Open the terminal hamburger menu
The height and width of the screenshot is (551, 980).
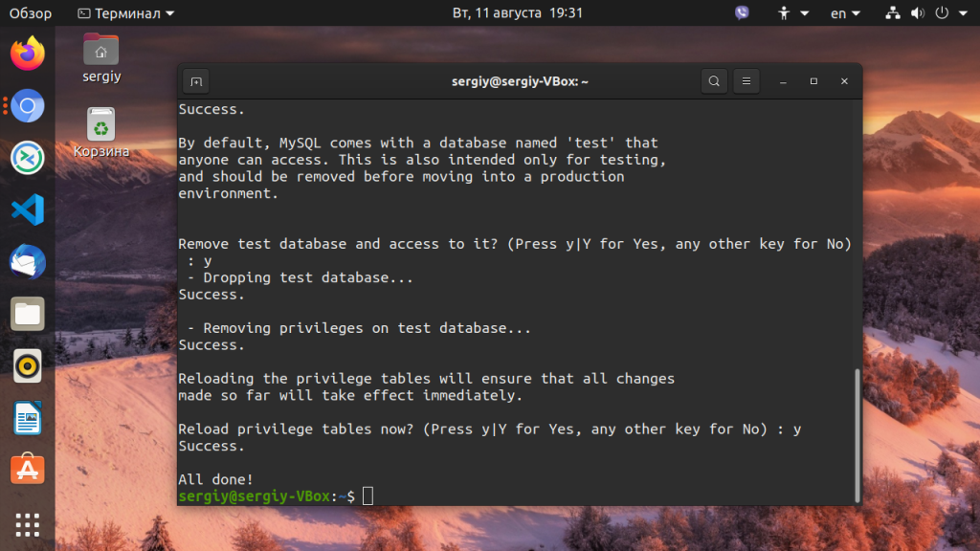pyautogui.click(x=746, y=81)
